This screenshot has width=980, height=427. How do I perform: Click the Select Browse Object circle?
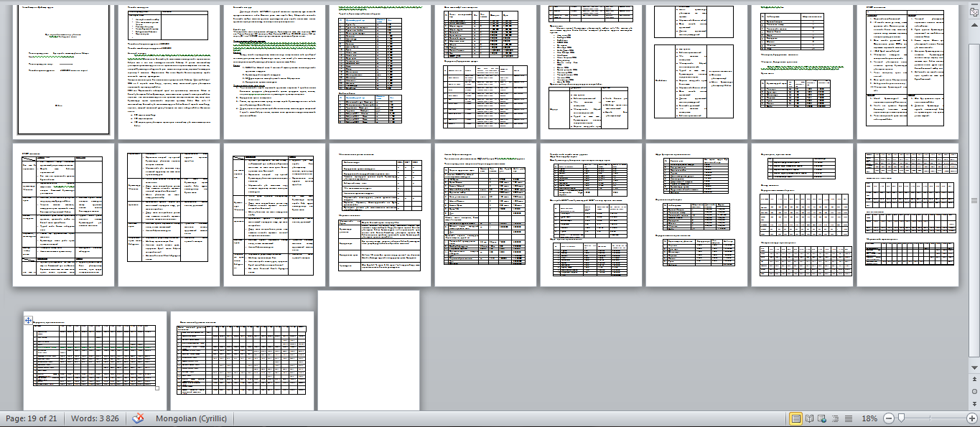974,391
